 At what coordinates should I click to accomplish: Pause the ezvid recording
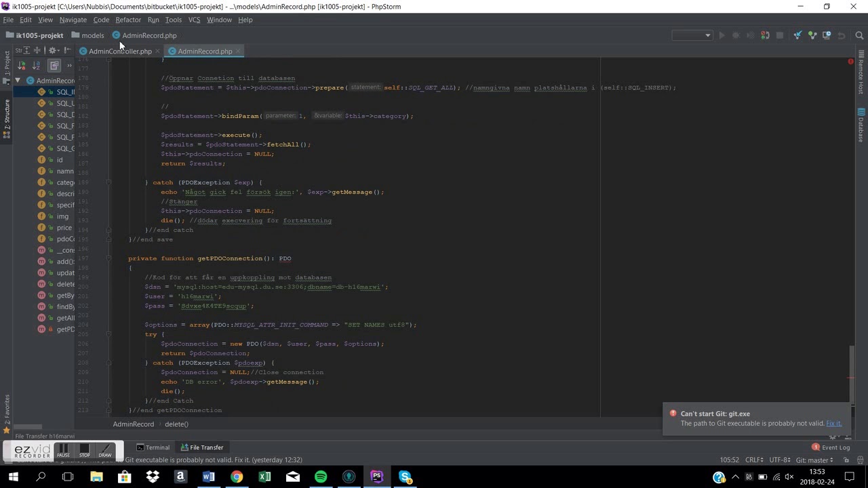click(x=63, y=451)
